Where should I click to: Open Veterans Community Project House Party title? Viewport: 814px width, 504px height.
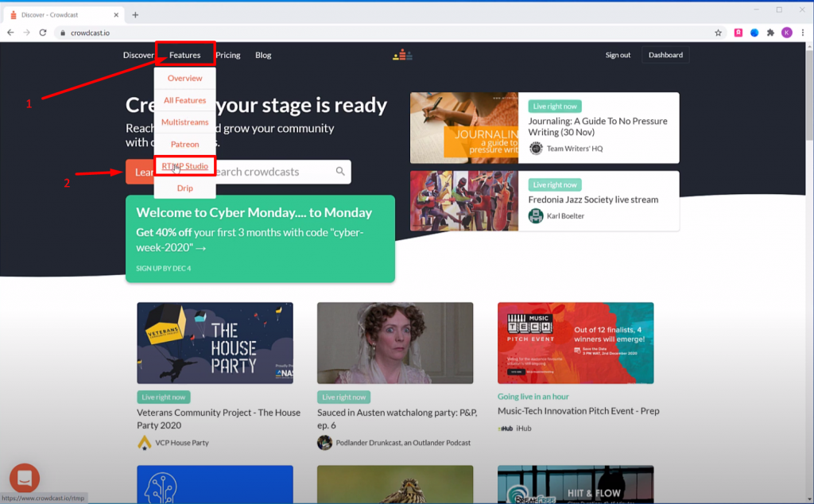(219, 419)
